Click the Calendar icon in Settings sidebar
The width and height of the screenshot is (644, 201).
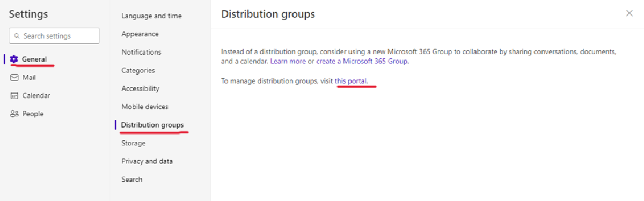(x=14, y=95)
